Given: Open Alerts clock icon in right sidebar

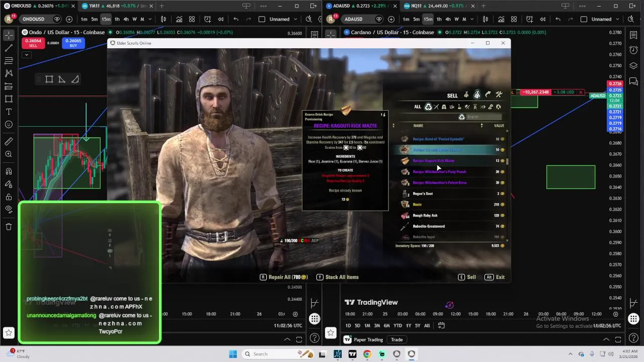Looking at the screenshot, I should coord(633,50).
